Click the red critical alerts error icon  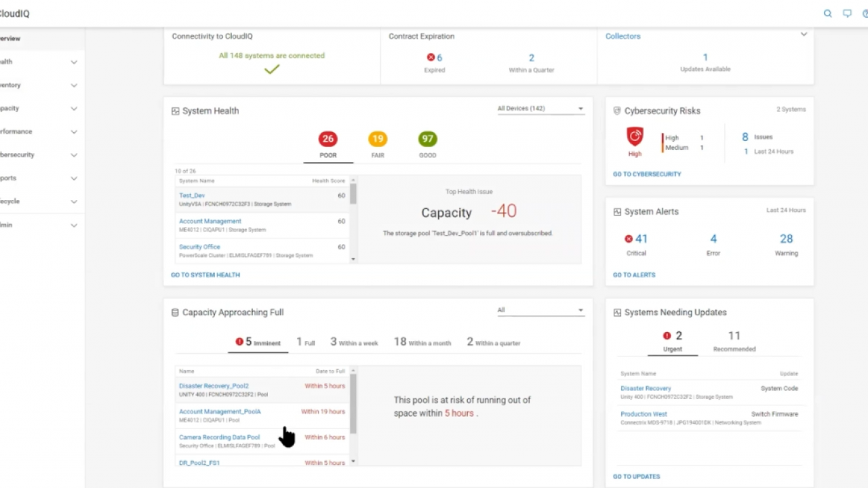click(x=629, y=239)
